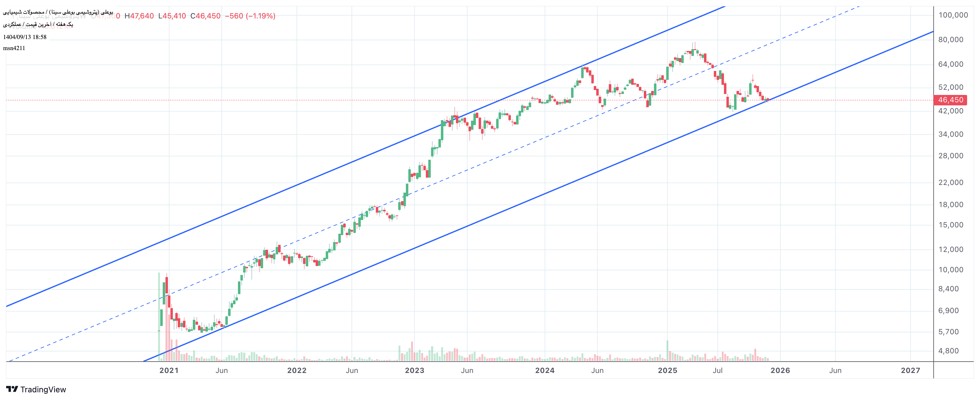Screen dimensions: 980x400
Task: Click the 100,000 price scale label
Action: click(x=953, y=15)
